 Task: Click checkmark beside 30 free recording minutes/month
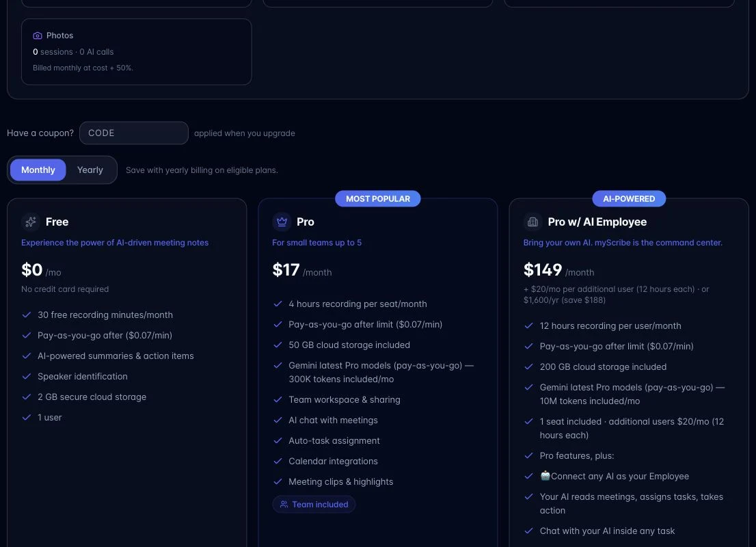(27, 315)
